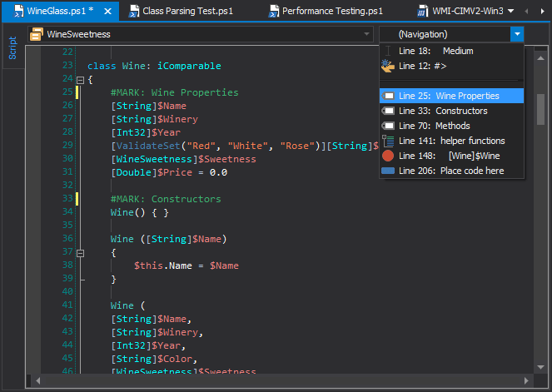Screen dimensions: 552x392
Task: Toggle the Navigation dropdown button
Action: tap(517, 34)
